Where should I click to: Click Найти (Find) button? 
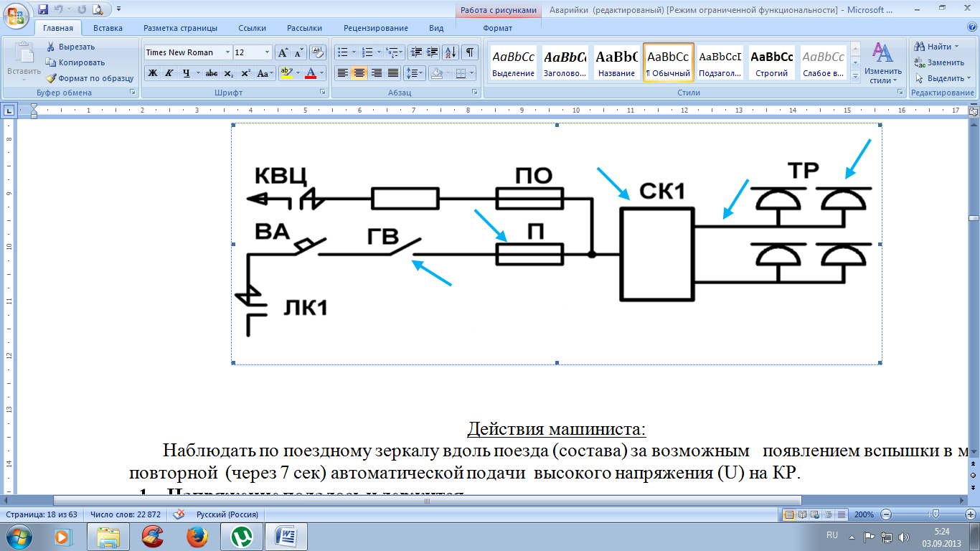[x=938, y=47]
